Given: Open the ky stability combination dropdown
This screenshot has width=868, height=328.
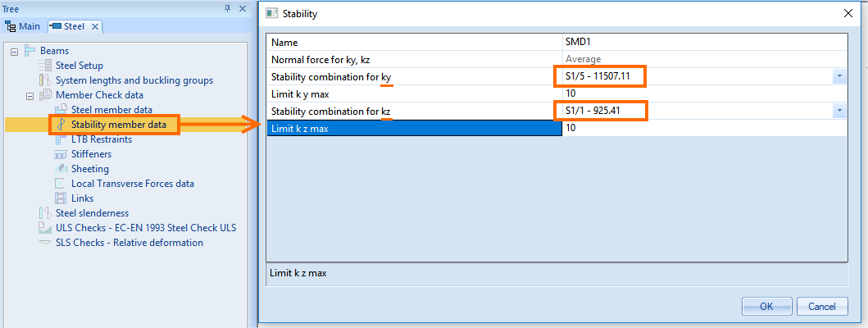Looking at the screenshot, I should pos(839,76).
